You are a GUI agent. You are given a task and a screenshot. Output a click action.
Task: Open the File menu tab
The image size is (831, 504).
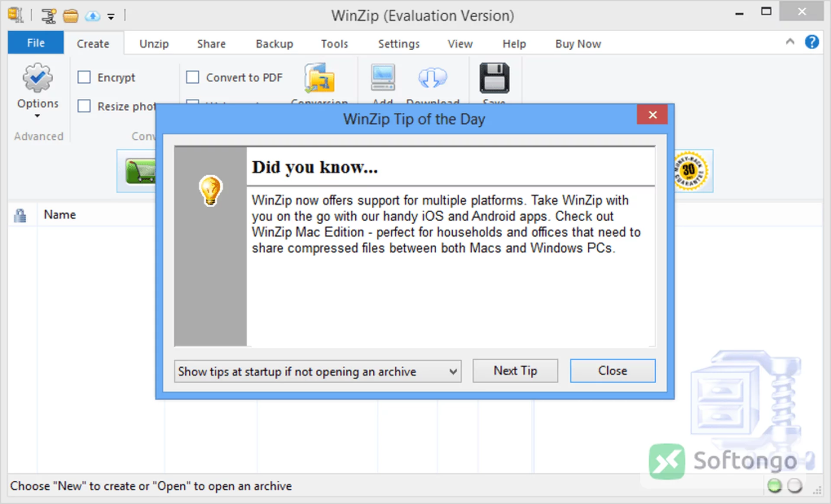pos(35,43)
